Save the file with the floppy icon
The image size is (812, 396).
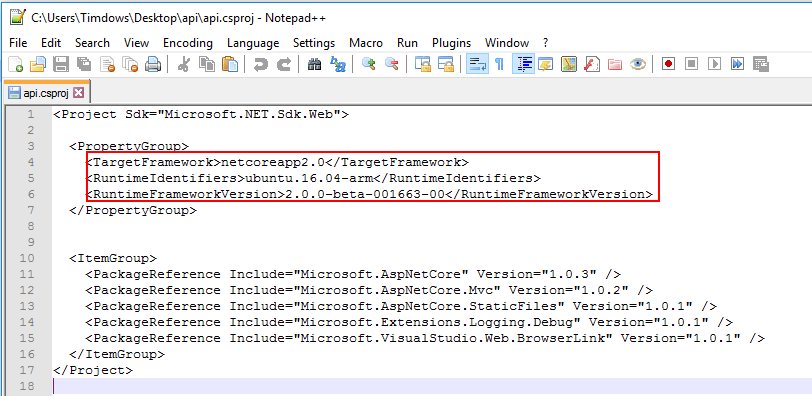tap(61, 64)
